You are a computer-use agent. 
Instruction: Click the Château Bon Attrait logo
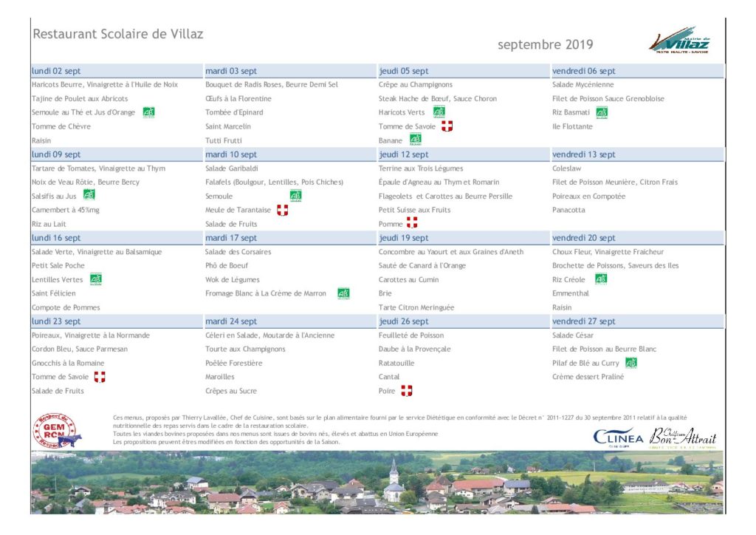(682, 437)
